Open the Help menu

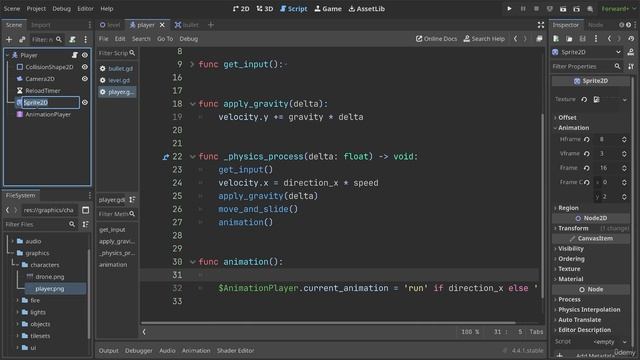pos(107,9)
